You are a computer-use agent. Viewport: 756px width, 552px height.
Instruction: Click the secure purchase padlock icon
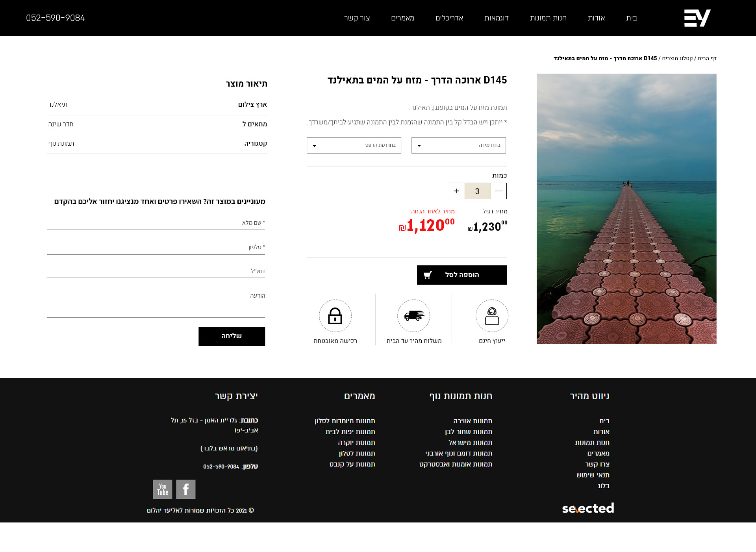pos(335,316)
